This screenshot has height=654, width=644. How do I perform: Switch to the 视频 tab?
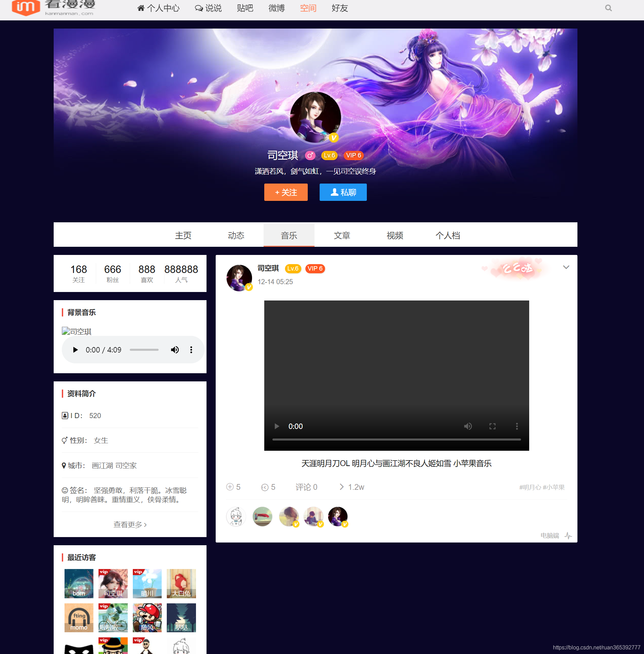pos(395,235)
